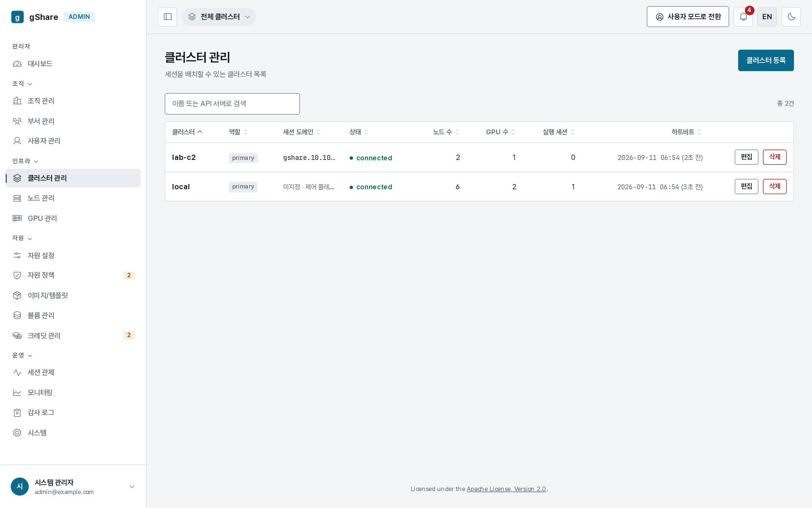Screen dimensions: 812x508
Task: Click the 시스템 gear icon
Action: 17,433
